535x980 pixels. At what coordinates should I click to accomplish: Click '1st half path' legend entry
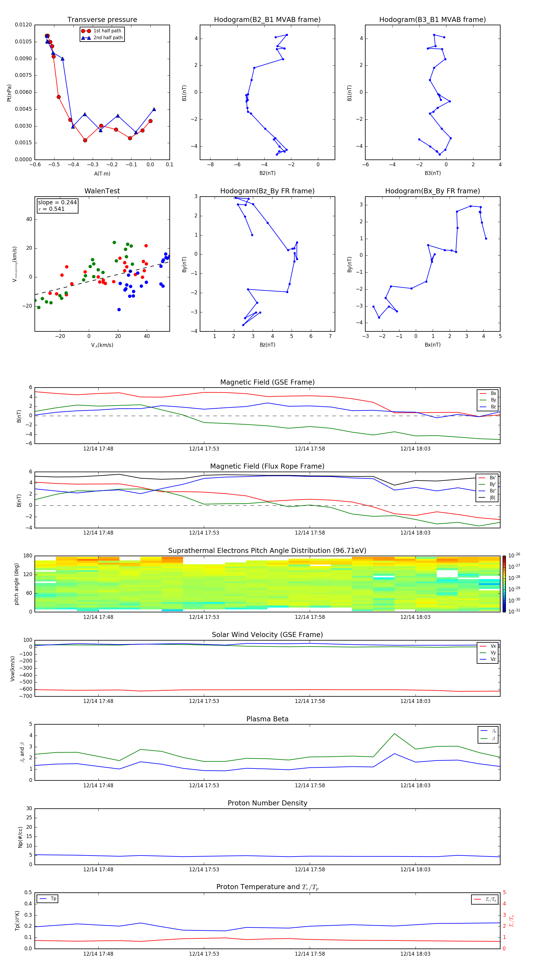101,31
